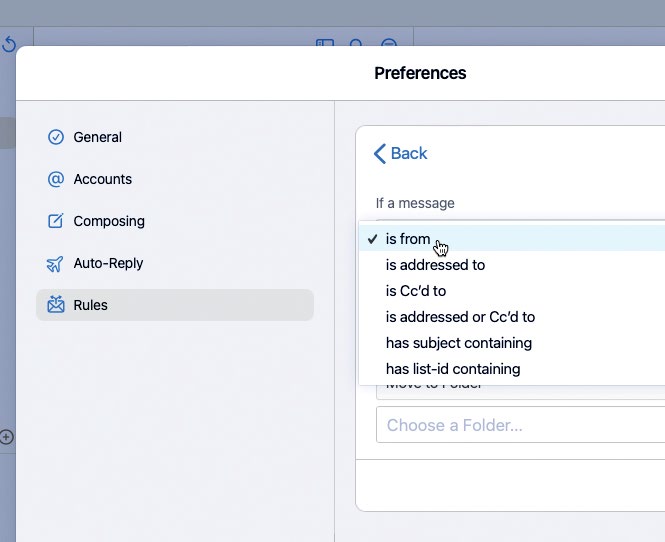
Task: Choose "is addressed to" from the list
Action: 435,265
